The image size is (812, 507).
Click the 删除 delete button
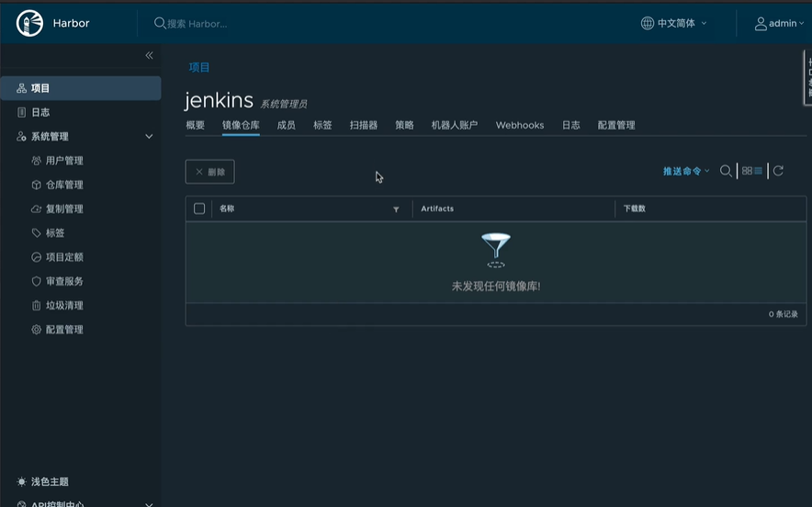tap(210, 172)
